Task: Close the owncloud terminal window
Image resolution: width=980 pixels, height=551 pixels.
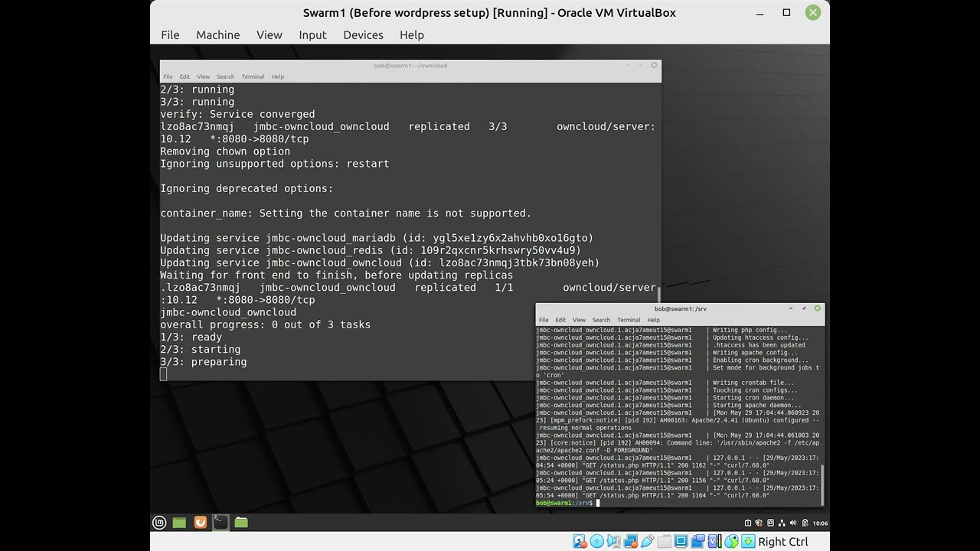Action: 654,65
